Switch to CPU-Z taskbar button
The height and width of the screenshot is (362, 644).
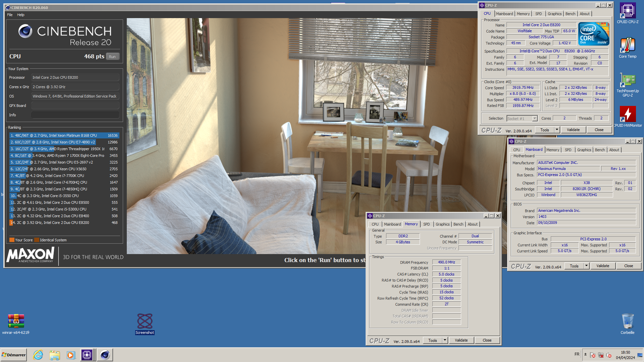[87, 355]
